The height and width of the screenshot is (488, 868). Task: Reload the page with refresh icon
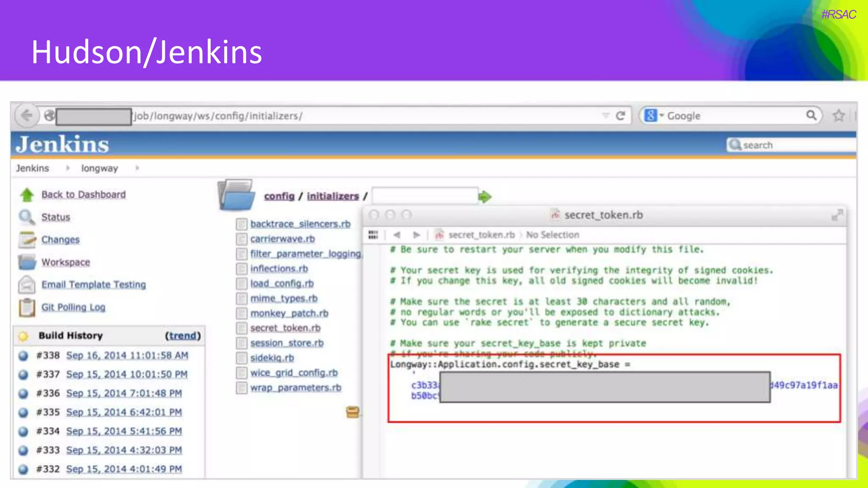pos(621,116)
